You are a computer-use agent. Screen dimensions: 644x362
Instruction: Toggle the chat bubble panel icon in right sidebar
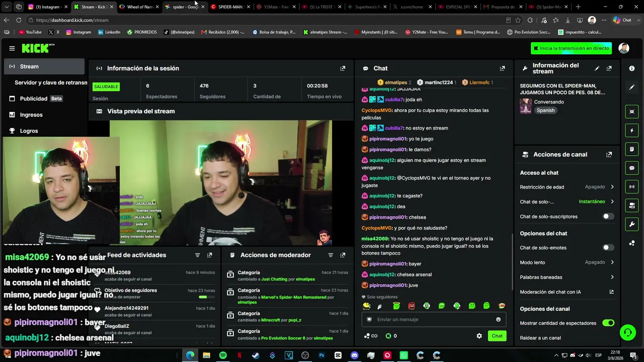click(x=632, y=168)
